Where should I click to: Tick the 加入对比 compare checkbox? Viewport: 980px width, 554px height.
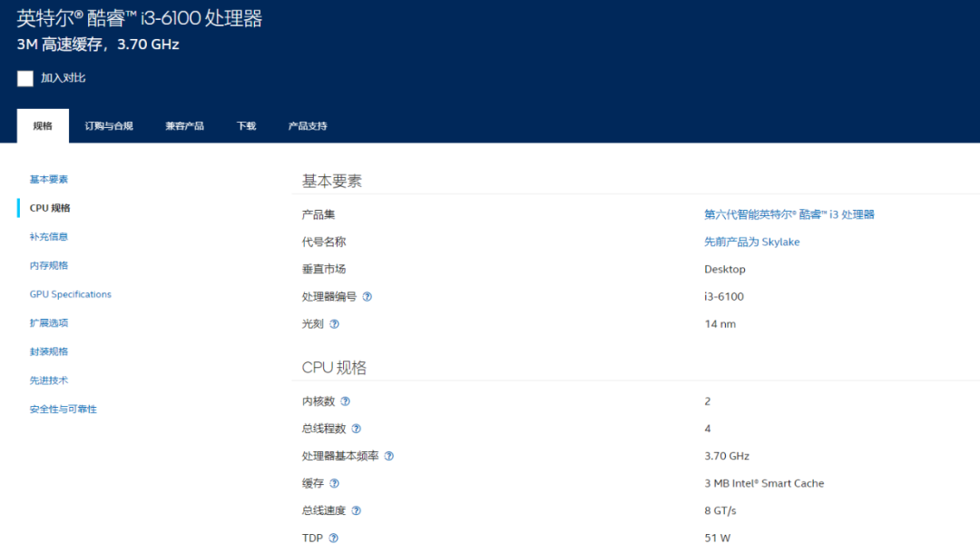tap(25, 78)
